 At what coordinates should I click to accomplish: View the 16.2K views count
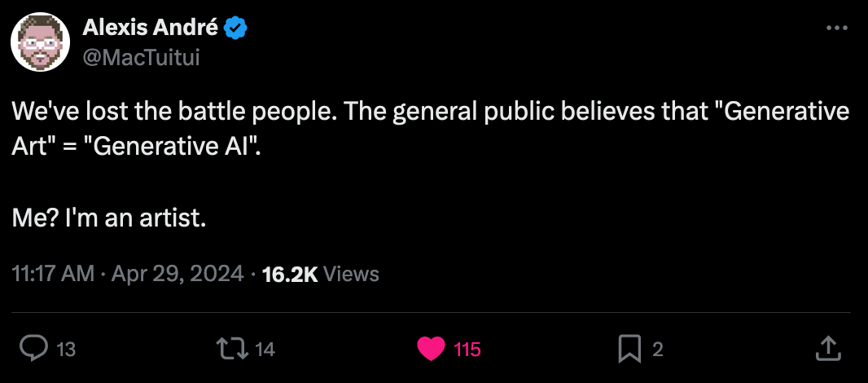point(291,274)
